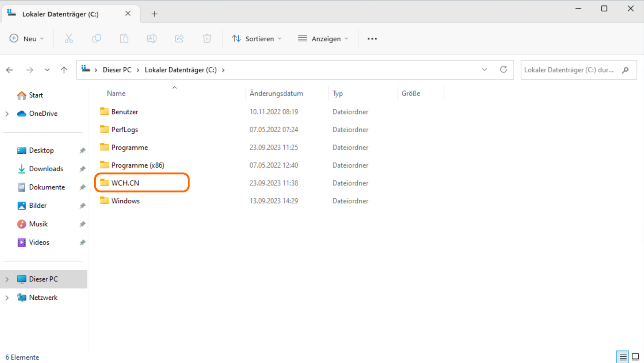The image size is (644, 363).
Task: Switch to large thumbnails view toggle
Action: click(x=636, y=357)
